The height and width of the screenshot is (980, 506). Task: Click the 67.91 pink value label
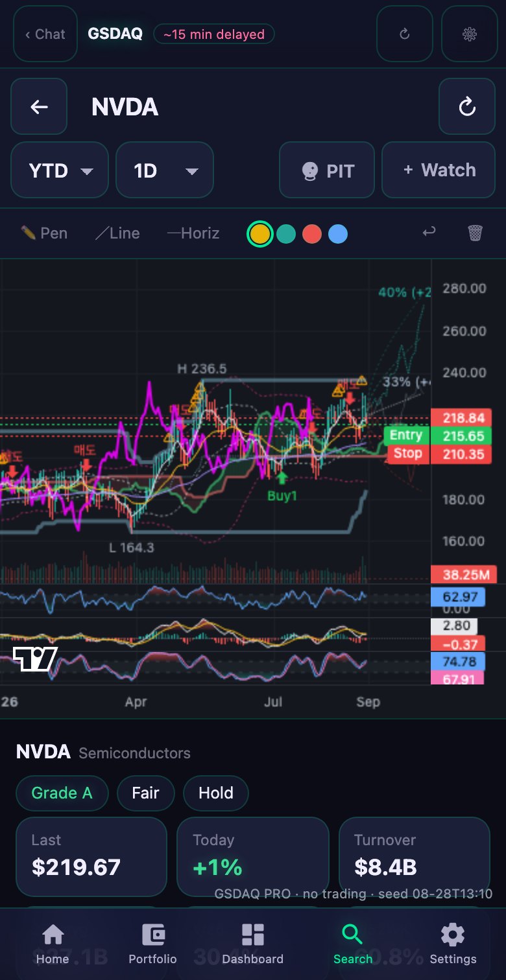point(457,679)
